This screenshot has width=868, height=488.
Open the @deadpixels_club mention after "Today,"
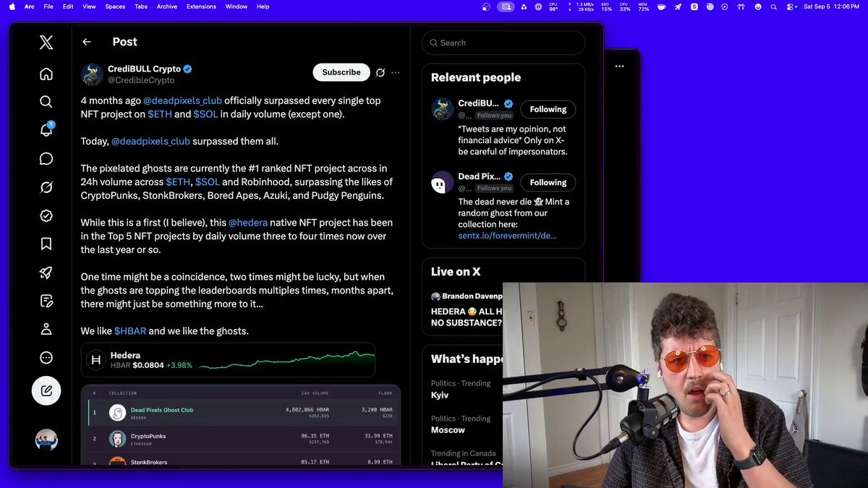[x=150, y=141]
